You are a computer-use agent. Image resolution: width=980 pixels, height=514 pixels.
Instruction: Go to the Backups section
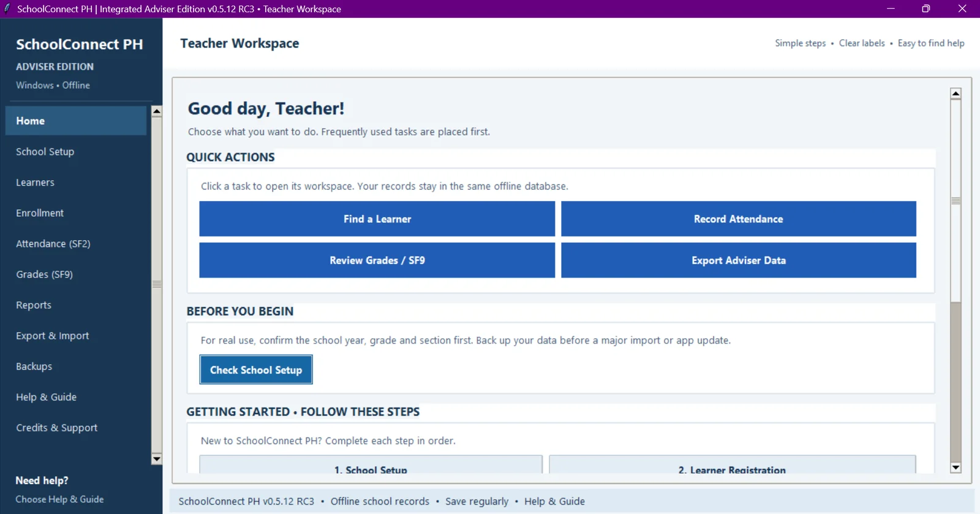76,366
